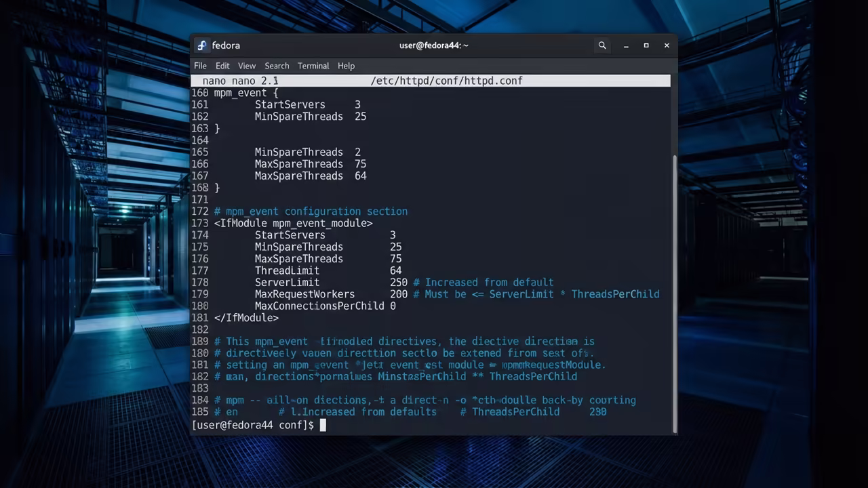Click ServerLimit on line 178

[x=287, y=283]
